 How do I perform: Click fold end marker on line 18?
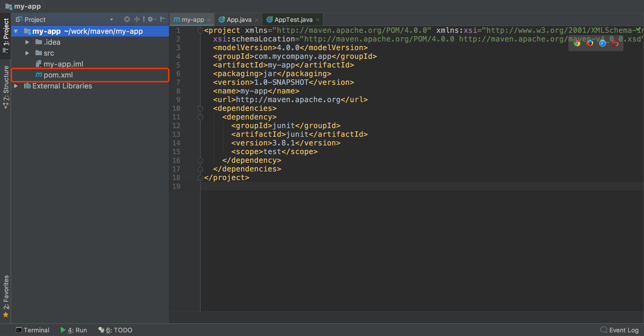[x=200, y=178]
